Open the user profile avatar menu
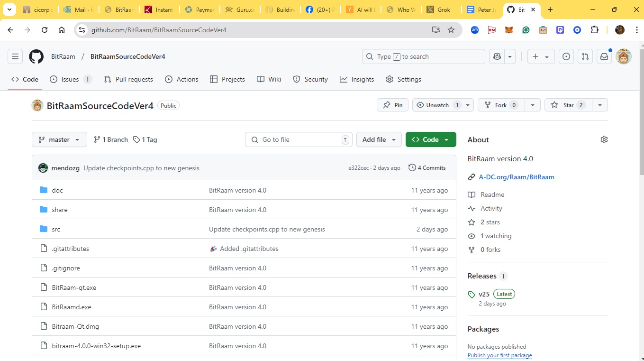Viewport: 644px width, 361px height. tap(624, 56)
